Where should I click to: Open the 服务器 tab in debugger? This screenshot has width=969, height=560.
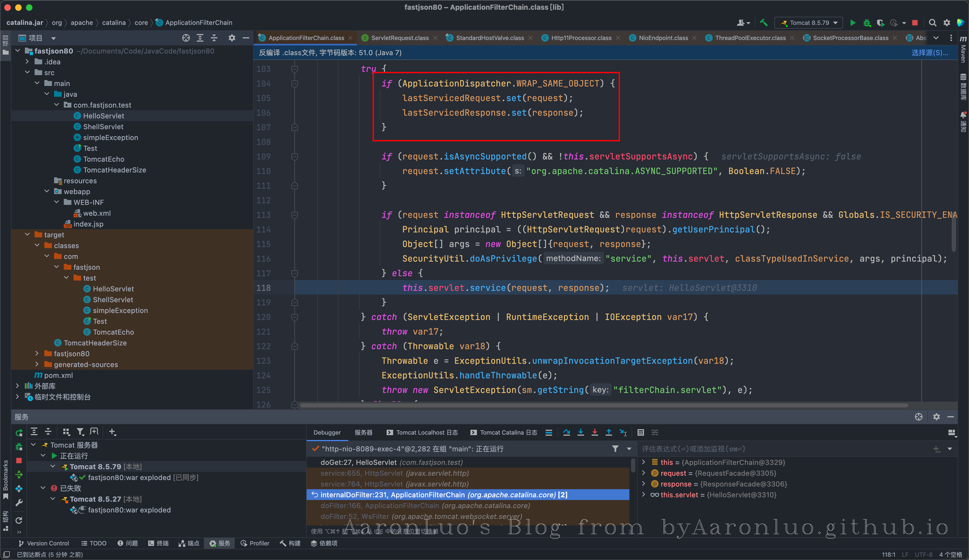pos(363,432)
